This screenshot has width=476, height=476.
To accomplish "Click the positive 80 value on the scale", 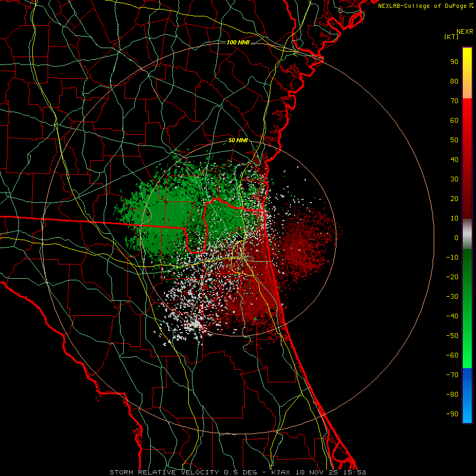I will point(454,81).
